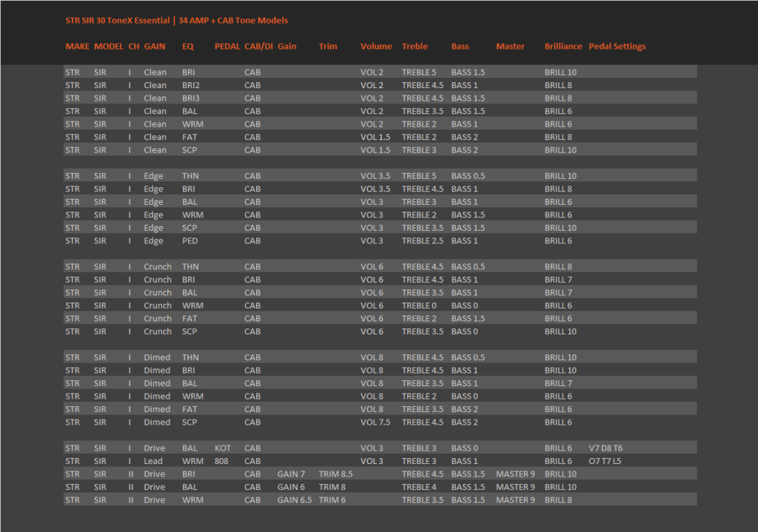Click the 'TRIM 8.5' cell
The height and width of the screenshot is (532, 758).
pos(335,474)
